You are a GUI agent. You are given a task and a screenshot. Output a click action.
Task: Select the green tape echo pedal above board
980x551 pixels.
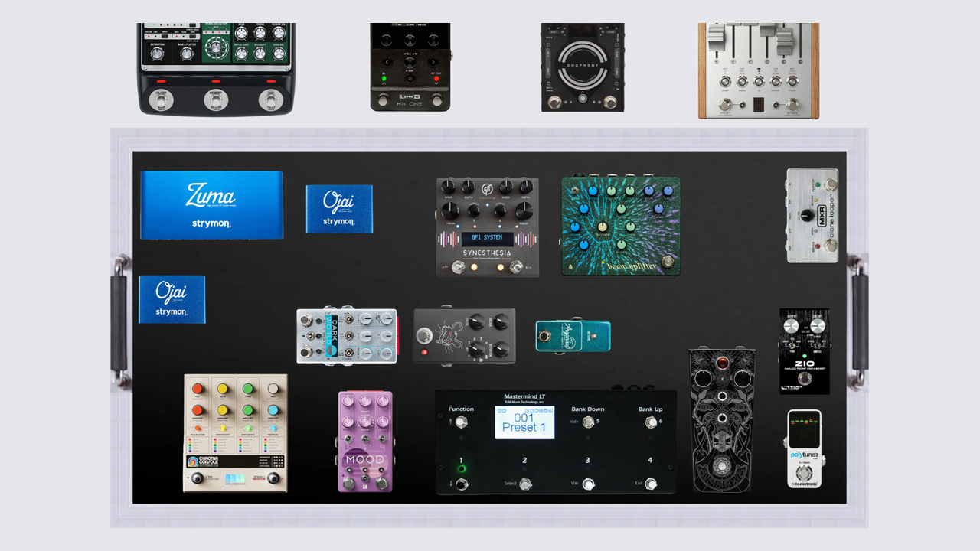[217, 70]
